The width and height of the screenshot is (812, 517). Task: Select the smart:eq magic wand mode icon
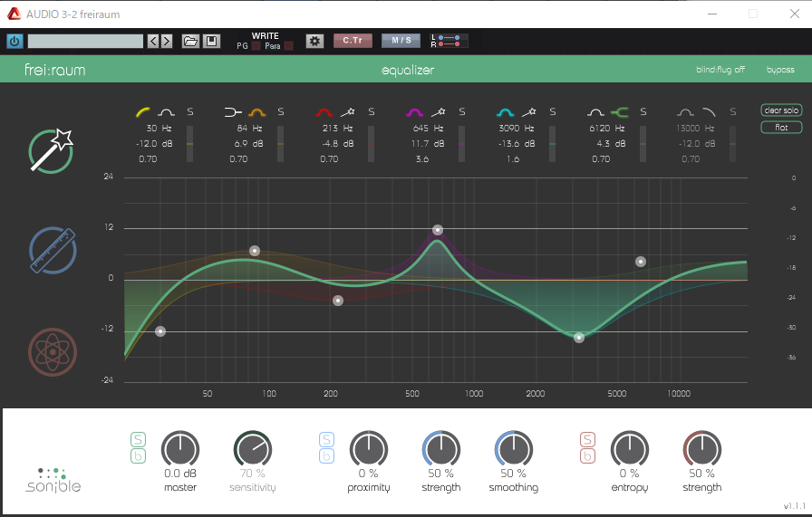[x=51, y=149]
